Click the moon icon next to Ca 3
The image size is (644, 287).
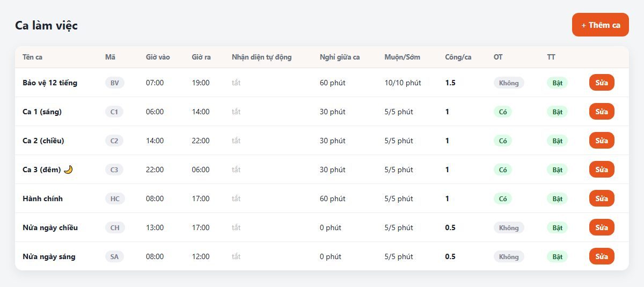[x=68, y=170]
